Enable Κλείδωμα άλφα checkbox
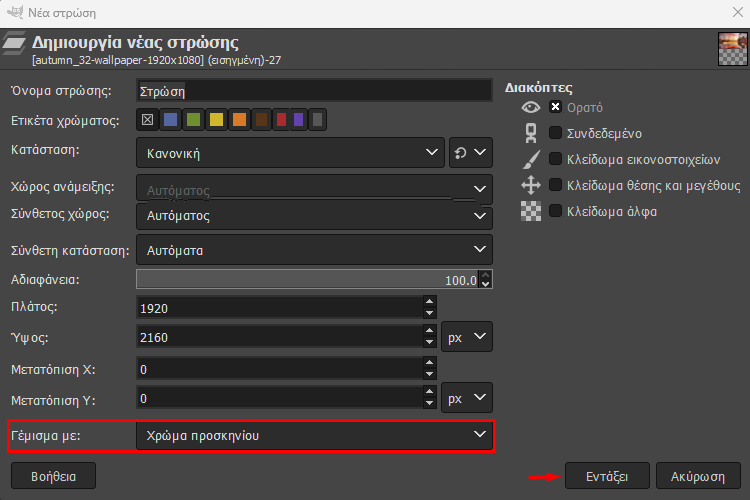This screenshot has height=500, width=750. (x=555, y=210)
